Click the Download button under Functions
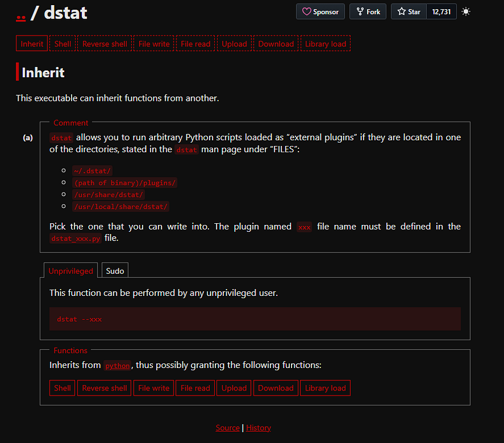504x443 pixels. tap(275, 388)
